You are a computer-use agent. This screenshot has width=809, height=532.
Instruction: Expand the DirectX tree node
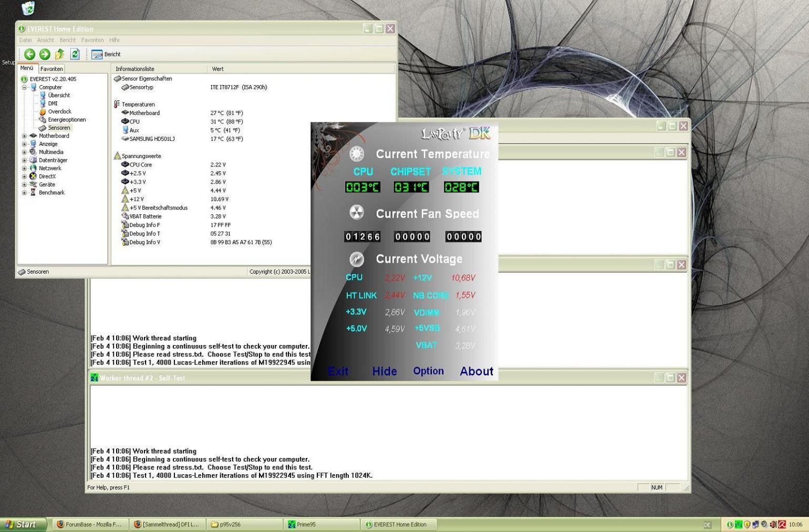click(24, 176)
